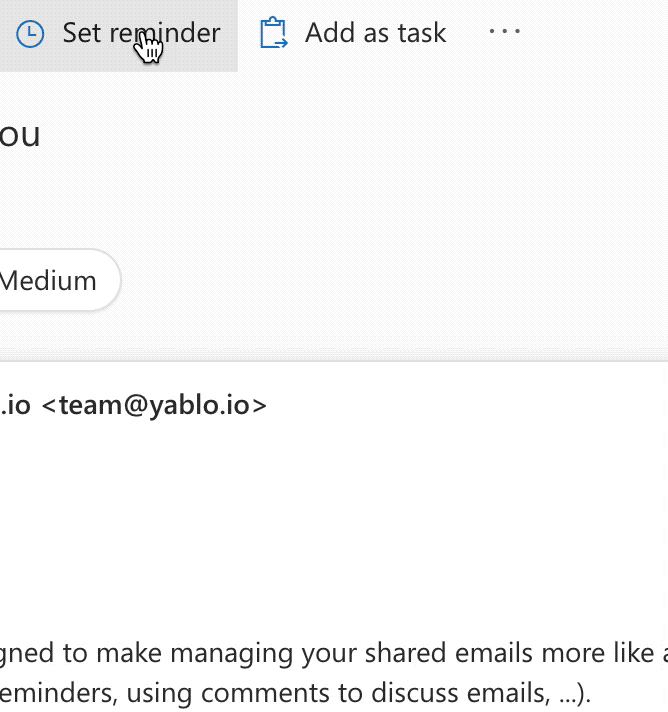
Task: Click the email subject heading ending in "ou"
Action: pos(20,135)
